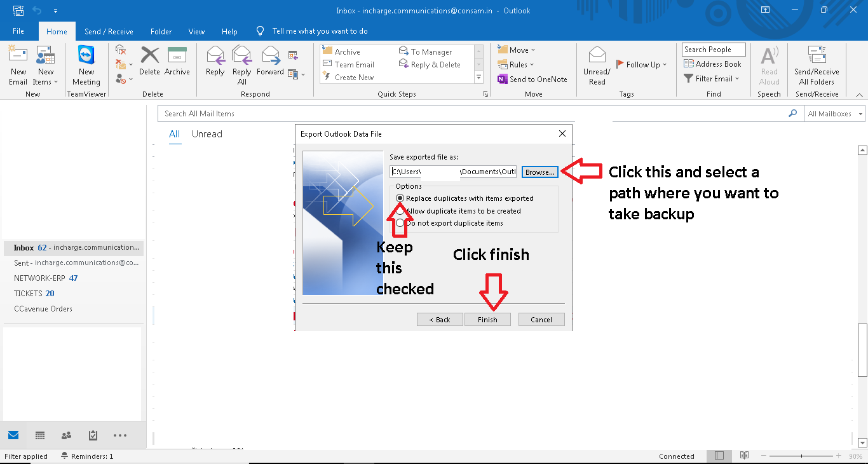This screenshot has height=464, width=868.
Task: Forward the message
Action: pyautogui.click(x=271, y=62)
